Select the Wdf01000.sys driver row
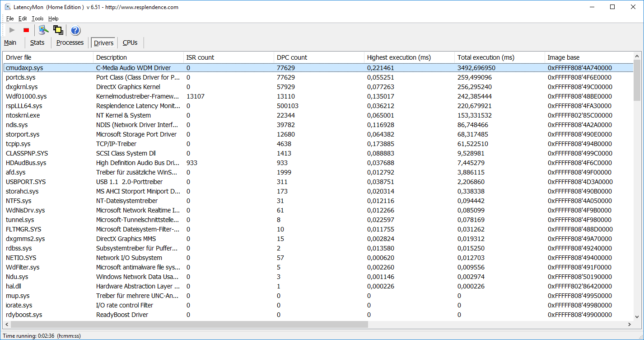Screen dimensions: 644x340 (x=318, y=96)
